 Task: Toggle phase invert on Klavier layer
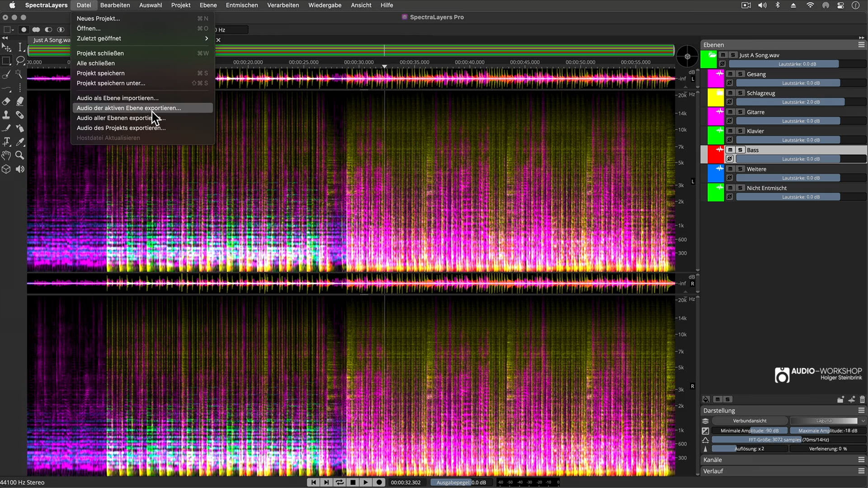tap(730, 140)
